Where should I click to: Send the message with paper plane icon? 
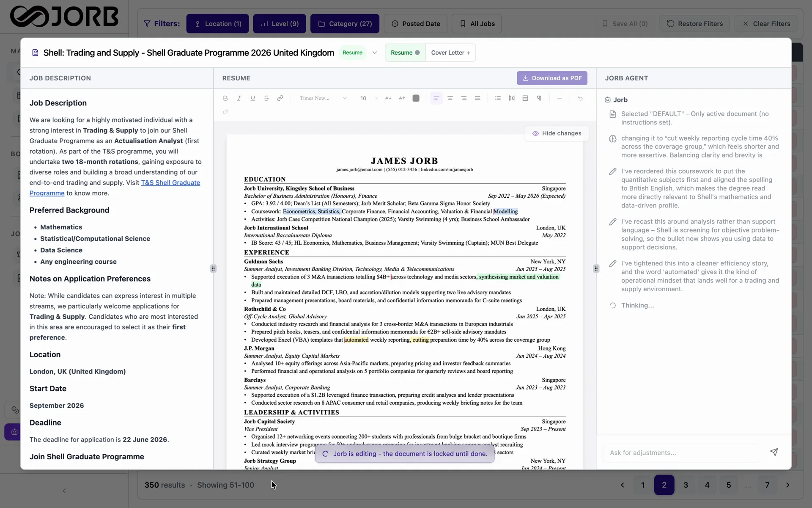[x=774, y=452]
